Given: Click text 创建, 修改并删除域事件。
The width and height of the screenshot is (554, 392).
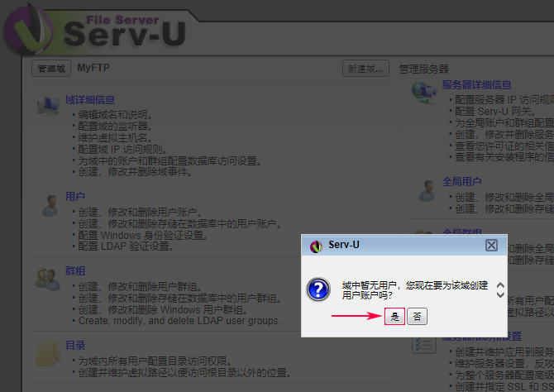Looking at the screenshot, I should pos(135,172).
